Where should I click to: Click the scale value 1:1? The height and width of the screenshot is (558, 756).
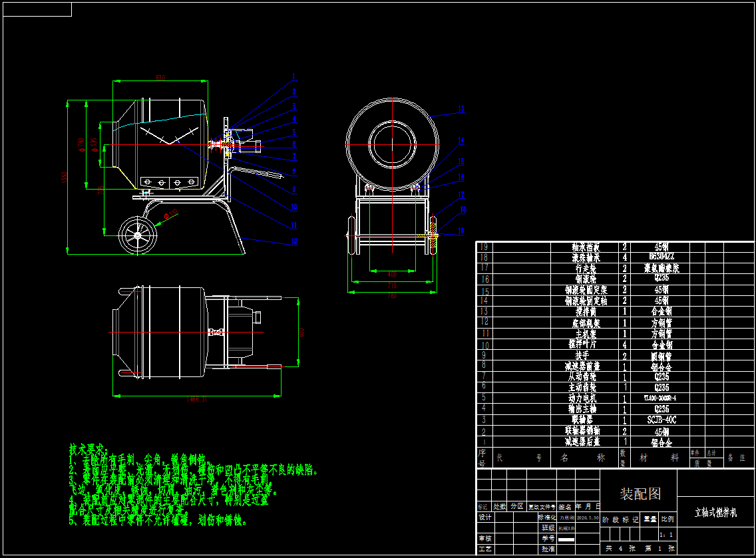pos(666,534)
